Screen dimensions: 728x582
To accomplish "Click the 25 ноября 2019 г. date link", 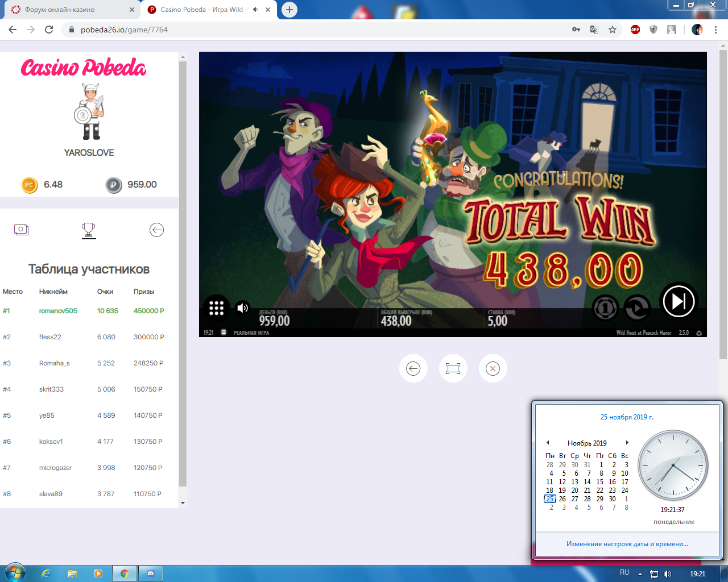I will 627,417.
